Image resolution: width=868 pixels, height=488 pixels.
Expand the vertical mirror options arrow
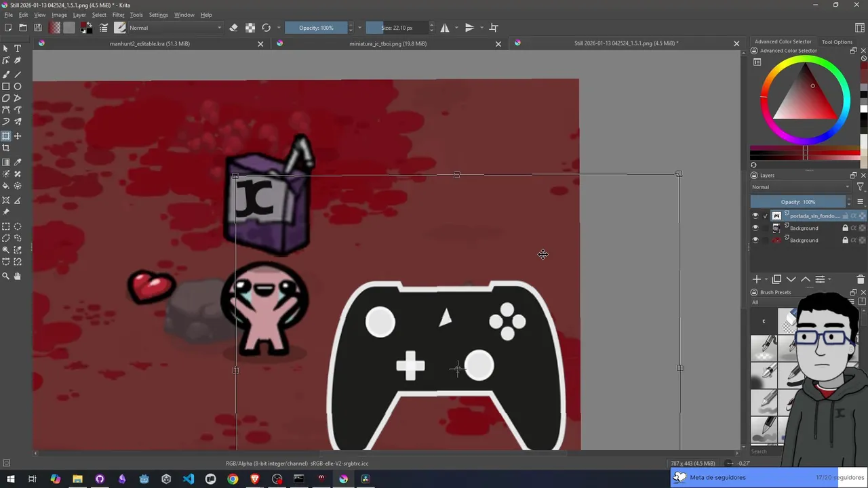[x=481, y=28]
